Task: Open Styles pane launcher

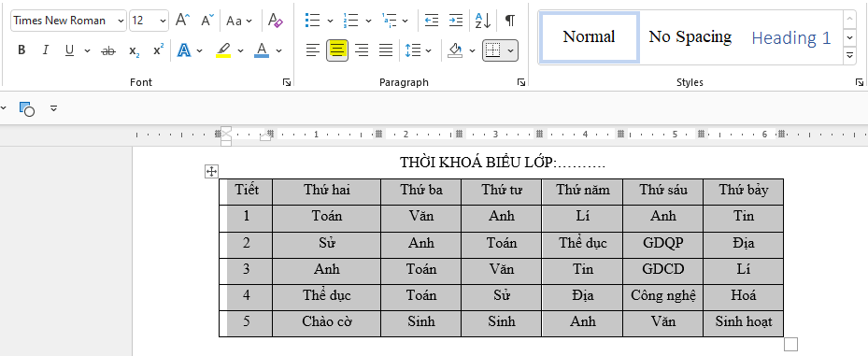Action: point(859,82)
